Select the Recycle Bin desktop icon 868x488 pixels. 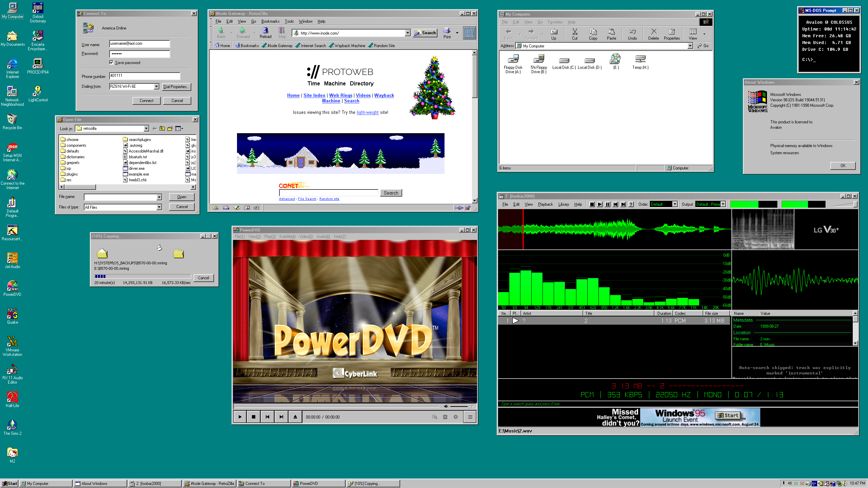pyautogui.click(x=13, y=122)
